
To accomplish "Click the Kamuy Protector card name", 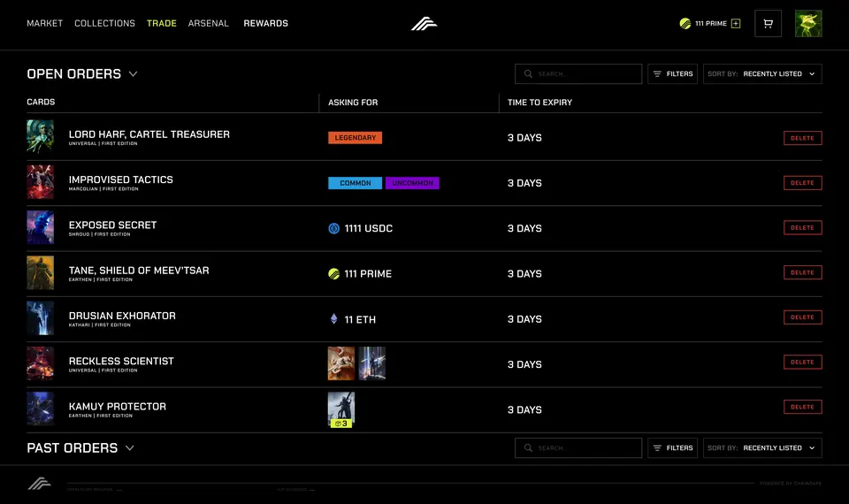I will coord(118,407).
